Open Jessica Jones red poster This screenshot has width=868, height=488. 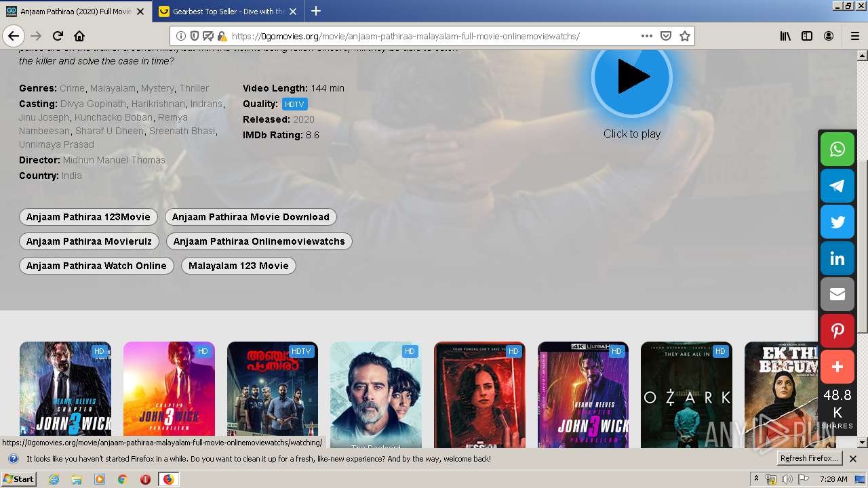coord(479,394)
